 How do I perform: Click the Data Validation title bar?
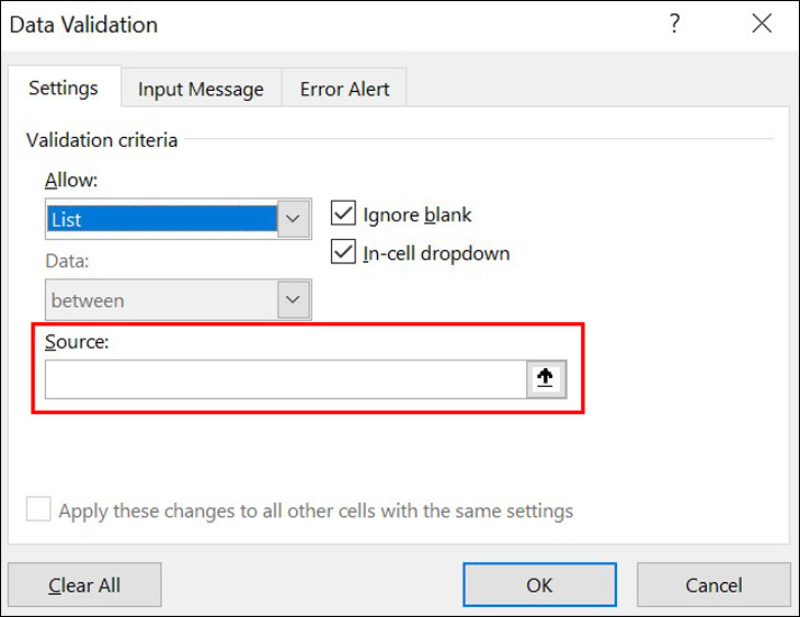pos(83,24)
